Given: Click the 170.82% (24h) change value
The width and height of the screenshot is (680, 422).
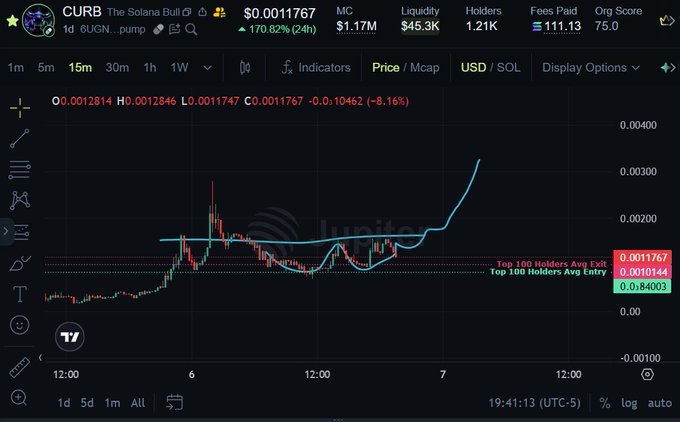Looking at the screenshot, I should tap(278, 29).
